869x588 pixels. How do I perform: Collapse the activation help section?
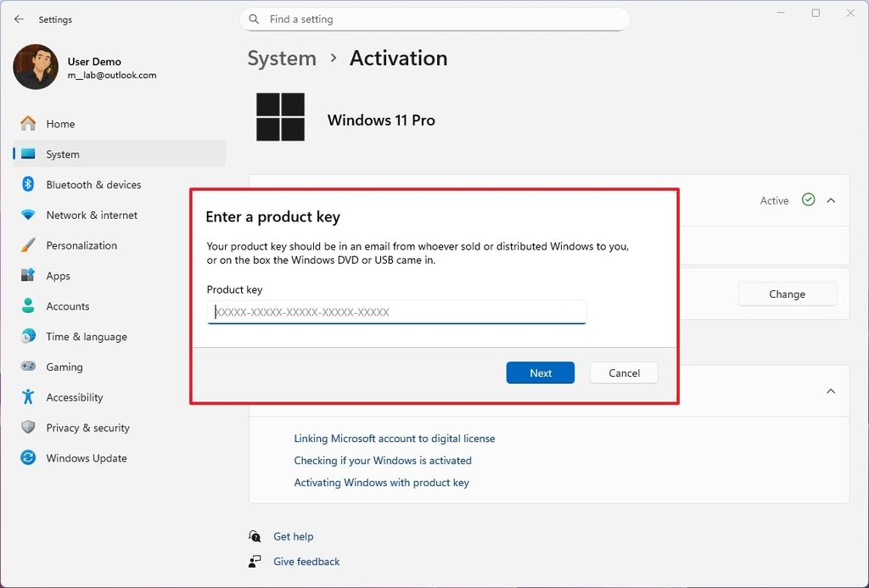[x=830, y=391]
